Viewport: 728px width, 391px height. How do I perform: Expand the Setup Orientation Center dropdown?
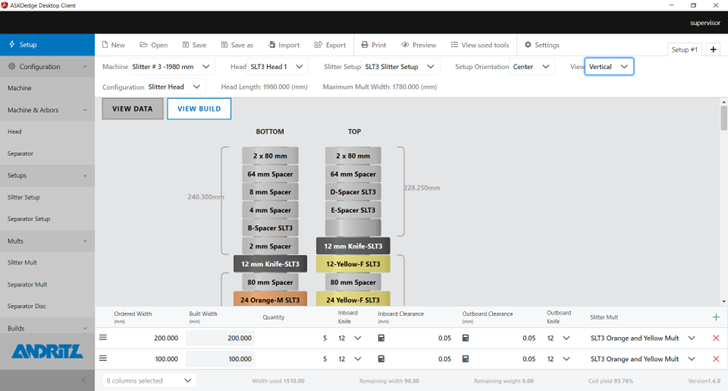[531, 66]
